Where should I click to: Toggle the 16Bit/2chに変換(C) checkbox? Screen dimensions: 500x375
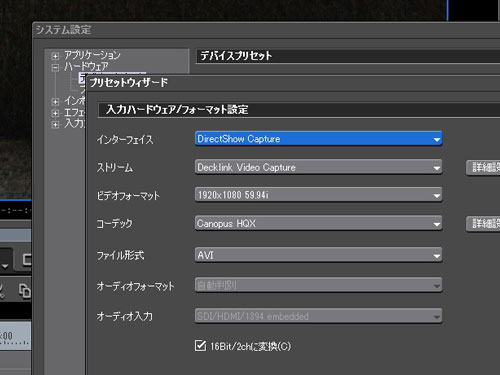pyautogui.click(x=200, y=346)
